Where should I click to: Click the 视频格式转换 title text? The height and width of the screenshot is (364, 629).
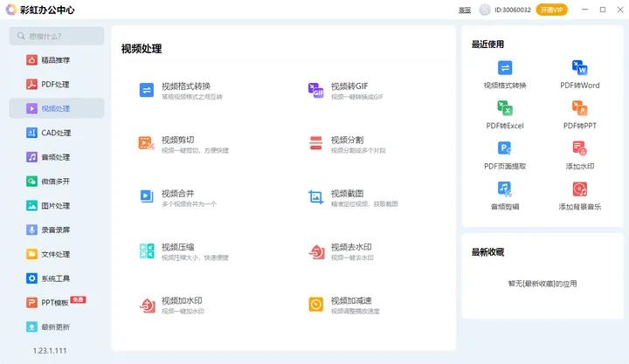point(186,86)
